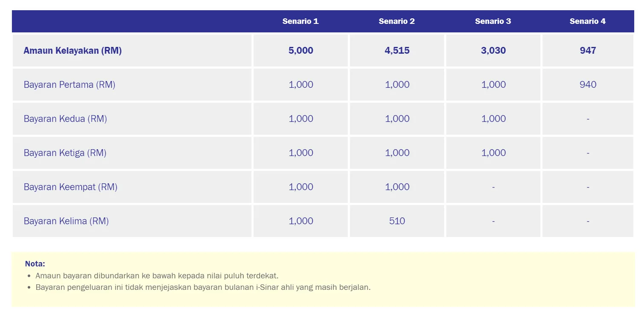Click the 3,030 eligibility amount cell
The image size is (644, 318).
tap(494, 51)
